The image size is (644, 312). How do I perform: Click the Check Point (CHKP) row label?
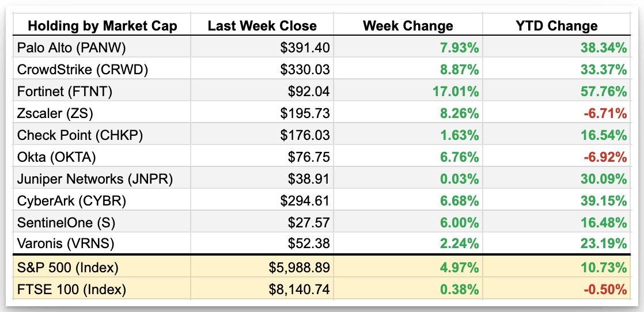tap(80, 135)
